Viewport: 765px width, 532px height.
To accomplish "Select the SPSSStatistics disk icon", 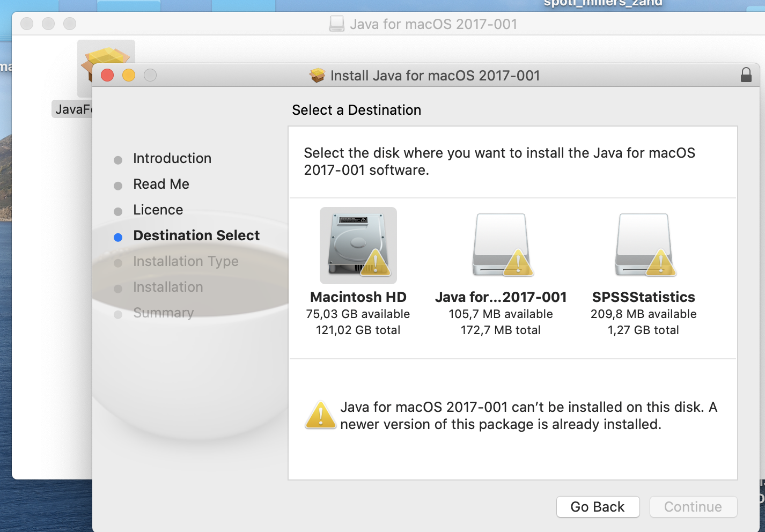I will 644,245.
